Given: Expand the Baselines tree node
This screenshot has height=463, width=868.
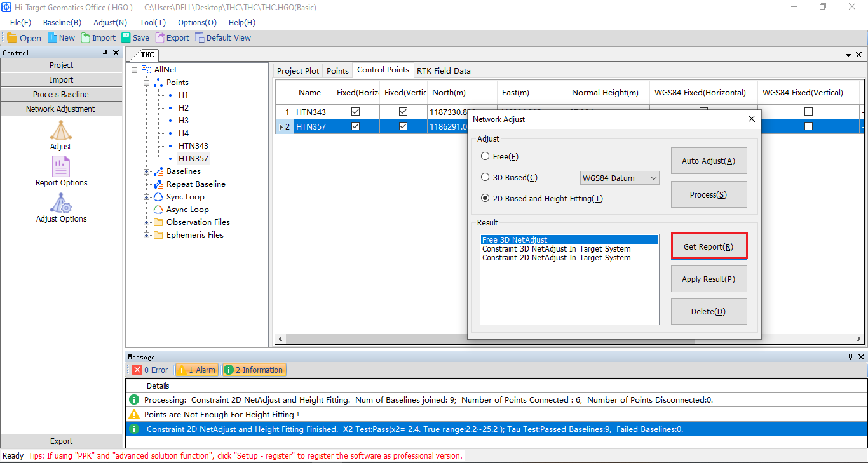Looking at the screenshot, I should (x=147, y=171).
